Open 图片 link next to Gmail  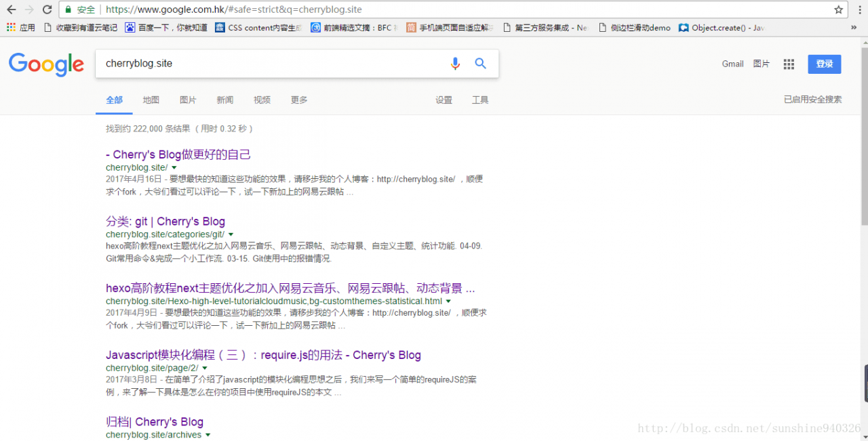[x=762, y=64]
